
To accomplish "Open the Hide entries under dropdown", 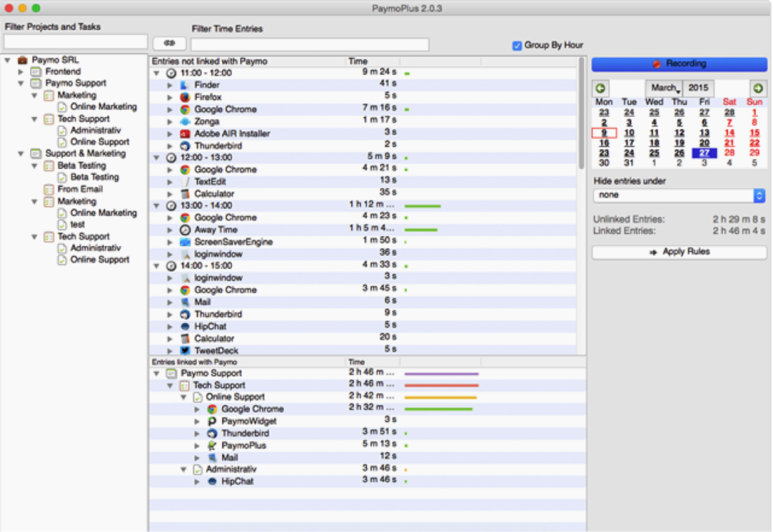I will point(679,195).
